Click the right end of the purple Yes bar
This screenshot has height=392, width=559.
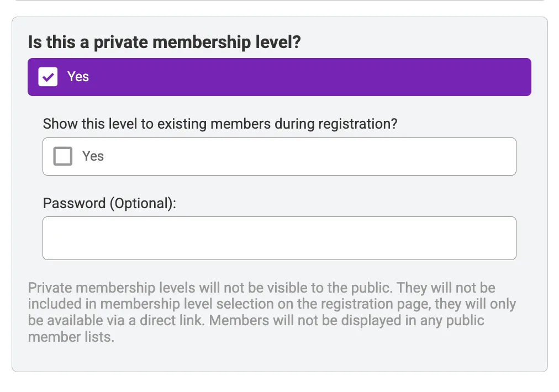tap(514, 77)
